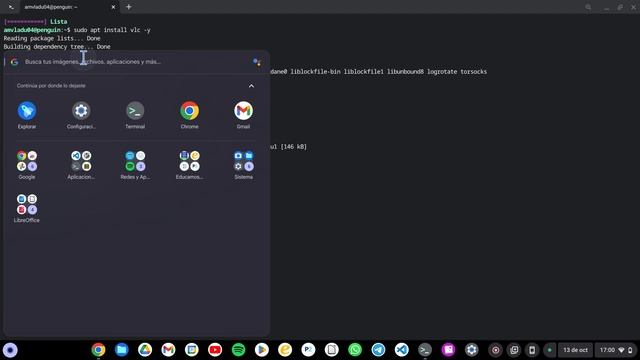Click the text 'Building dependency tree... Done'
This screenshot has width=640, height=360.
(57, 47)
